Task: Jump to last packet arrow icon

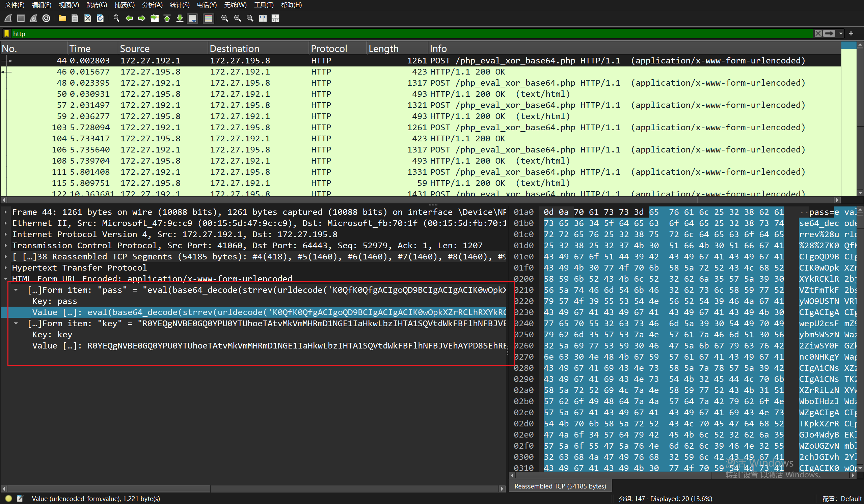Action: (x=180, y=18)
